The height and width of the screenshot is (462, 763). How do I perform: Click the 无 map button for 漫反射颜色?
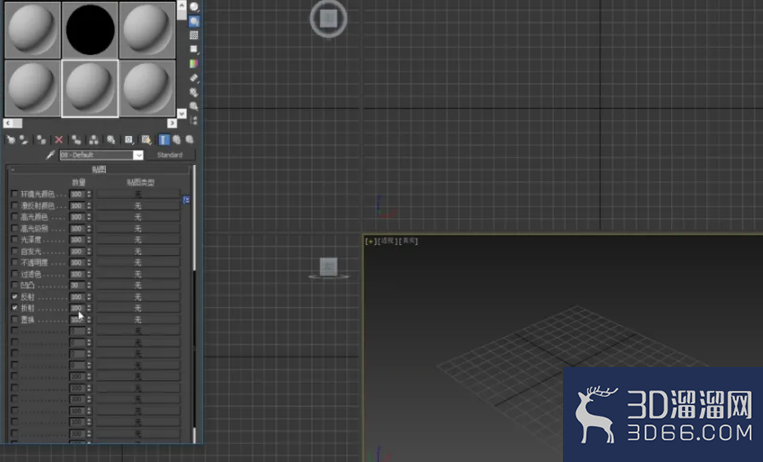click(138, 205)
